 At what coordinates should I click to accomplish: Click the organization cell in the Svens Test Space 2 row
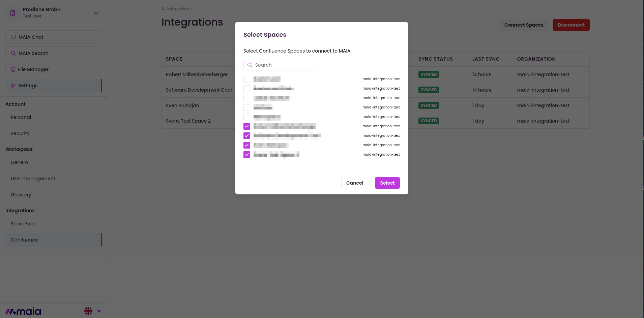(543, 121)
